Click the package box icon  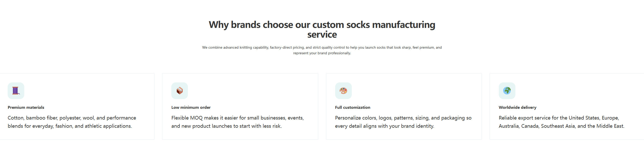pyautogui.click(x=179, y=91)
